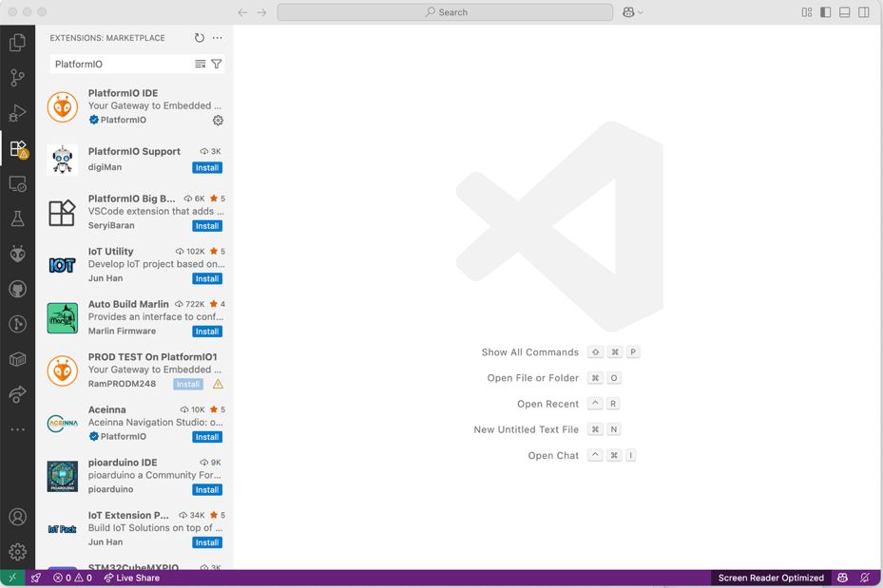This screenshot has height=588, width=883.
Task: Install the pioarduino IDE extension
Action: click(207, 489)
